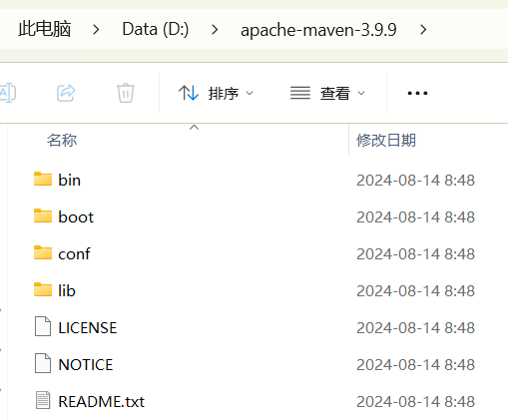Viewport: 508px width, 420px height.
Task: Click the conf folder name
Action: [x=74, y=253]
